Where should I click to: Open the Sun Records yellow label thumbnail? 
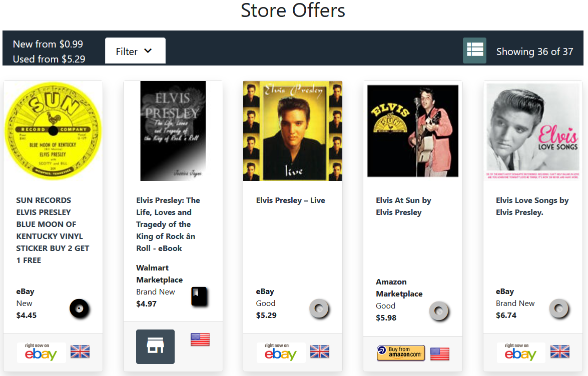[53, 131]
